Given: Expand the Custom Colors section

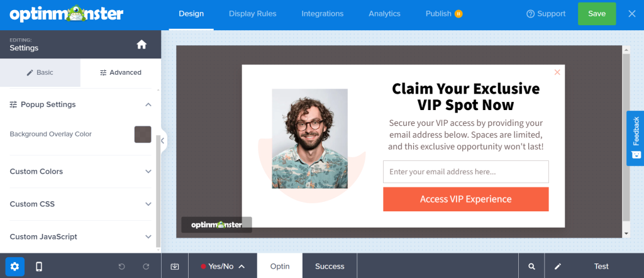Looking at the screenshot, I should [x=80, y=171].
